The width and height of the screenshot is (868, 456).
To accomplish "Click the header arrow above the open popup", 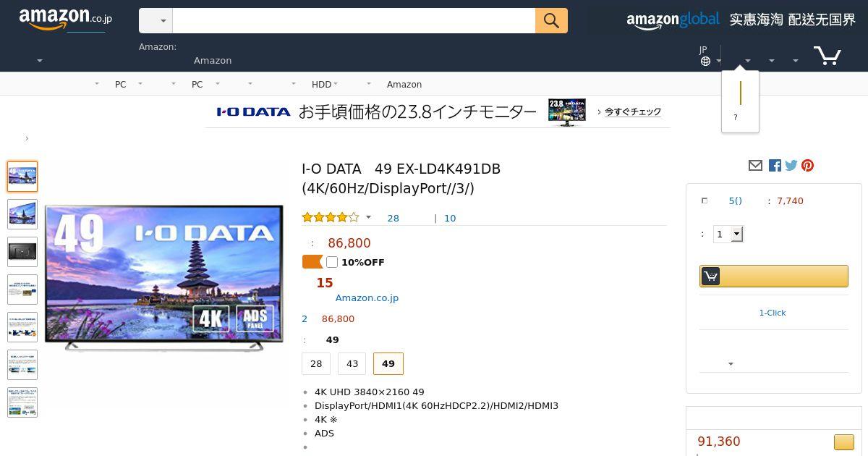I will pos(748,61).
